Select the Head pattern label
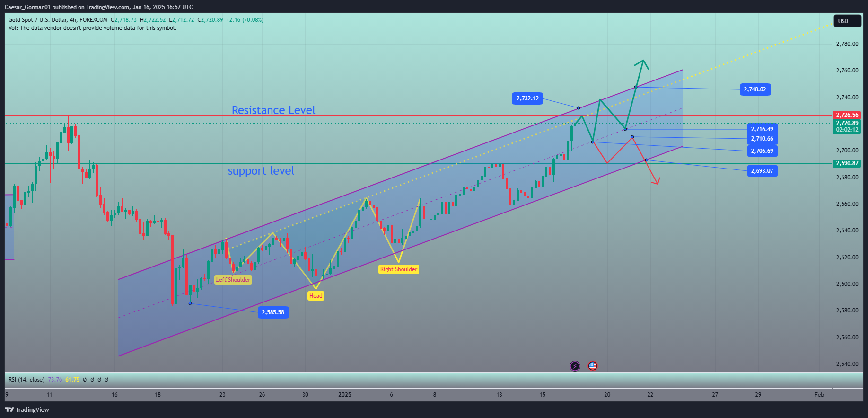The width and height of the screenshot is (868, 418). coord(316,296)
